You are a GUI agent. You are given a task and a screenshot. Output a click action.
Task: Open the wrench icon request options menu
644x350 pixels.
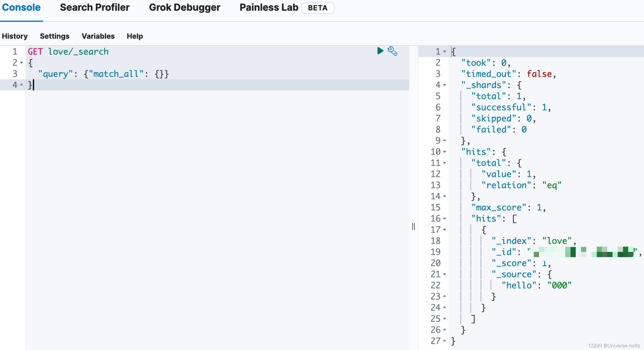pos(393,51)
